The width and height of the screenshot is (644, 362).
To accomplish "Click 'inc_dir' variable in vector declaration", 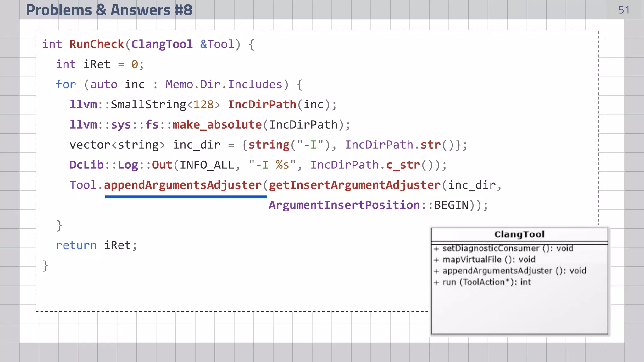I will coord(197,145).
